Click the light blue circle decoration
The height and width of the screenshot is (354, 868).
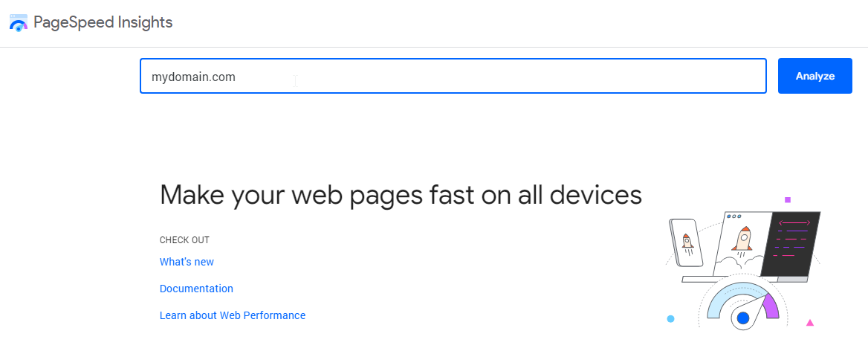(670, 318)
